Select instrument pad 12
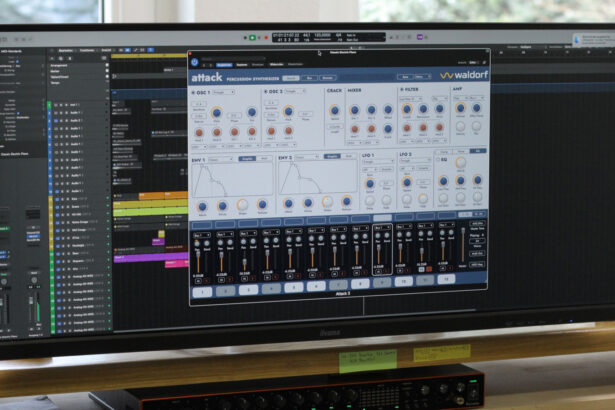Viewport: 615px width, 410px height. (446, 279)
